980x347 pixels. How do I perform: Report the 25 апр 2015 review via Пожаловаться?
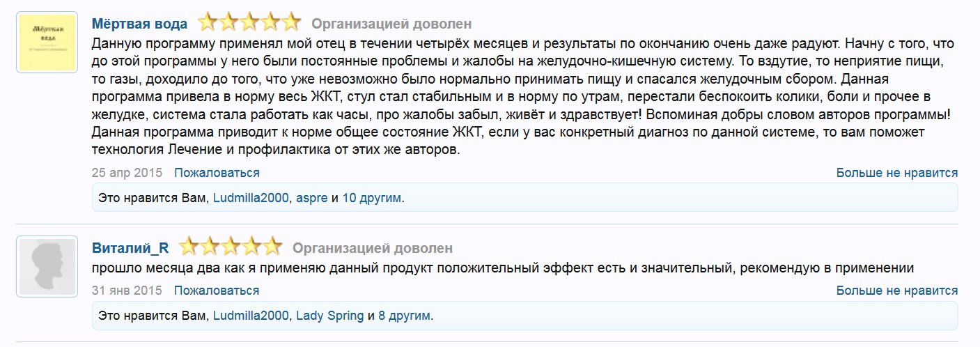tap(217, 173)
